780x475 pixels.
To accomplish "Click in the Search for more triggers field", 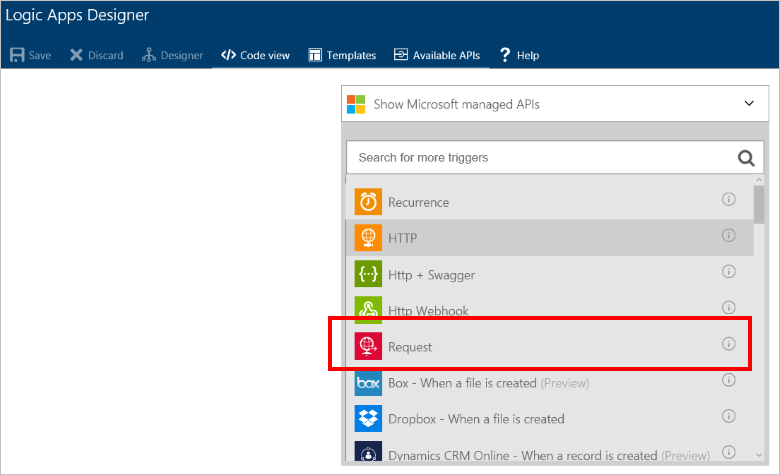I will pos(555,158).
